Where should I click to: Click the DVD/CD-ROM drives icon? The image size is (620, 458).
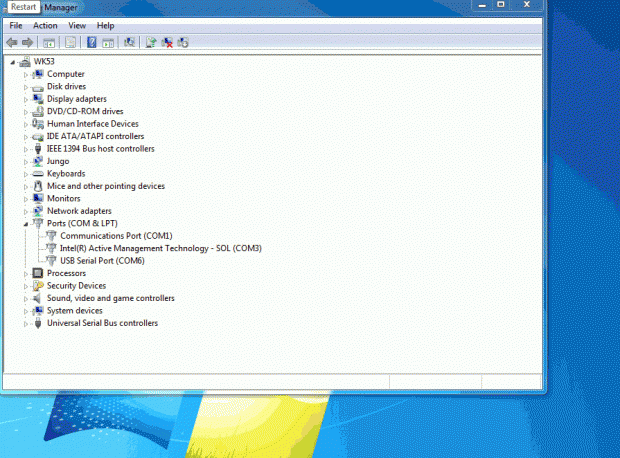pyautogui.click(x=38, y=111)
